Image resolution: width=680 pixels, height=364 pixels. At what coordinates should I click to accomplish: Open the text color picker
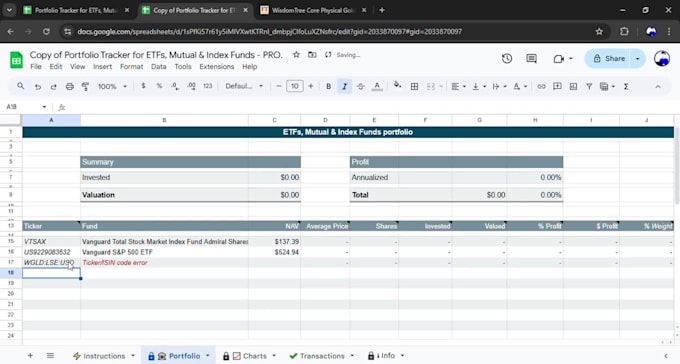[x=377, y=86]
